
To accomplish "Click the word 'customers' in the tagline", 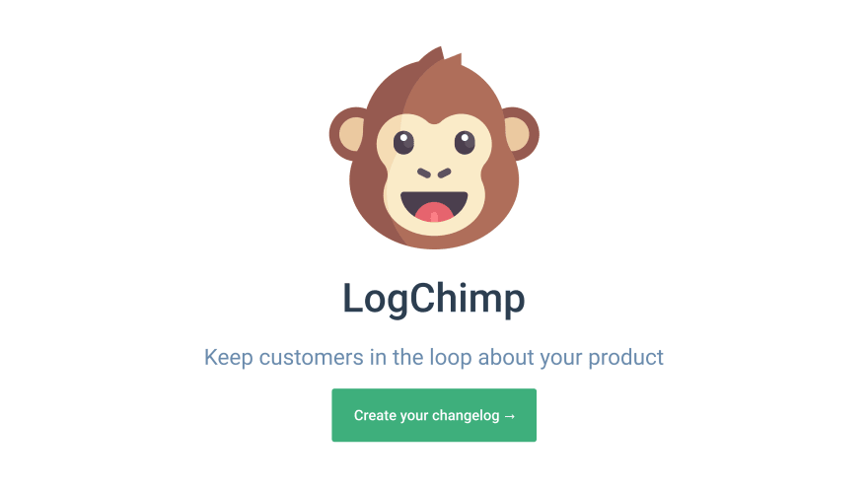I will click(x=311, y=358).
